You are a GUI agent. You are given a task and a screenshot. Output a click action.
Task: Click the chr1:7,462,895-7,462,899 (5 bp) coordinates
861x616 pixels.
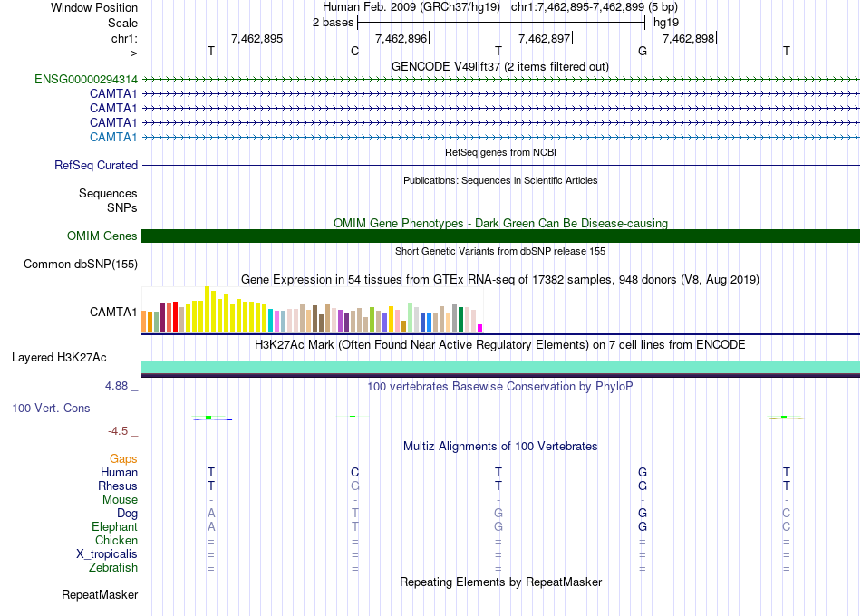(x=595, y=7)
